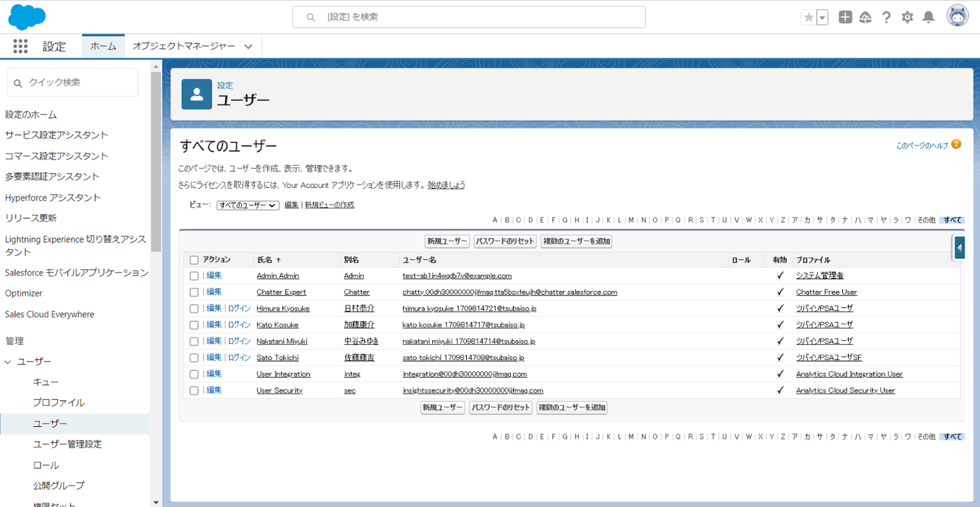This screenshot has width=980, height=507.
Task: Click the 編集 link for Admin Admin
Action: pos(214,276)
